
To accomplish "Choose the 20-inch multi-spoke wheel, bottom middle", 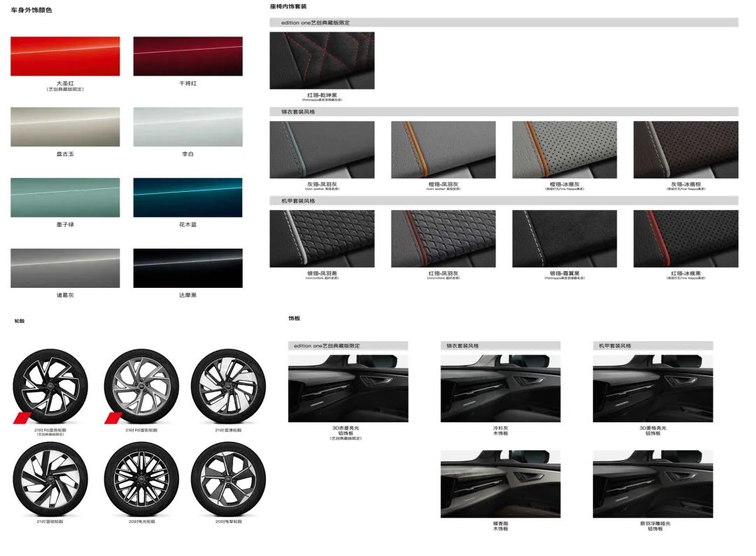I will point(141,480).
